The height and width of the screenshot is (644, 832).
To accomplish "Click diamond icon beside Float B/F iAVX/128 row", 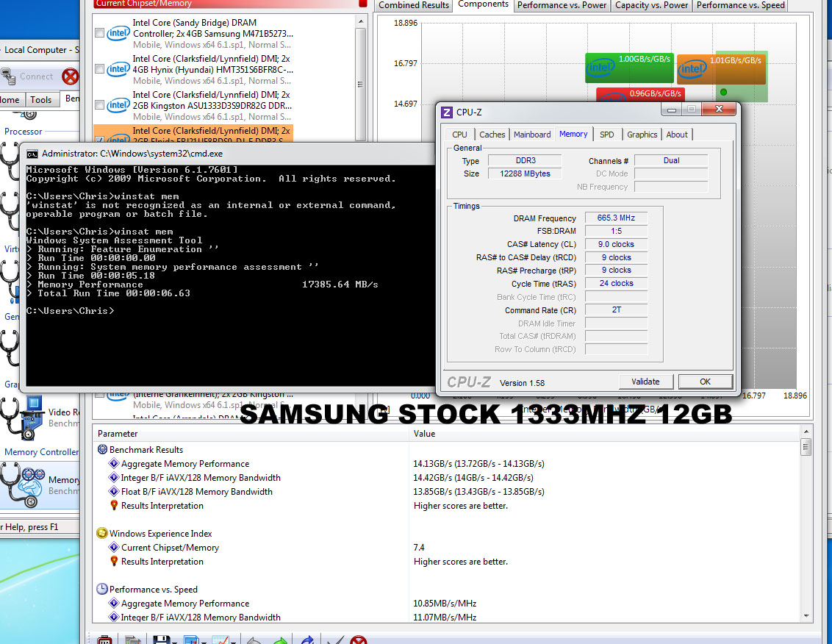I will (113, 492).
